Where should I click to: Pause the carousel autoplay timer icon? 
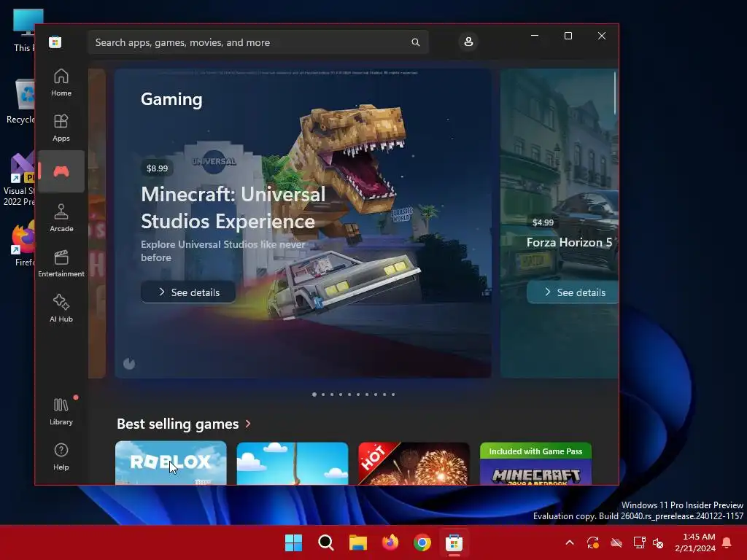pyautogui.click(x=129, y=364)
